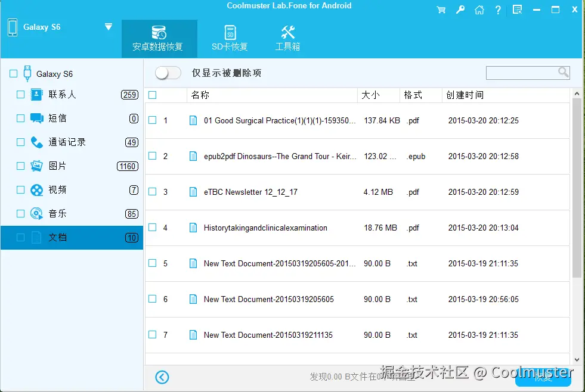Sort by 格式 column header
Image resolution: width=585 pixels, height=392 pixels.
pos(421,95)
